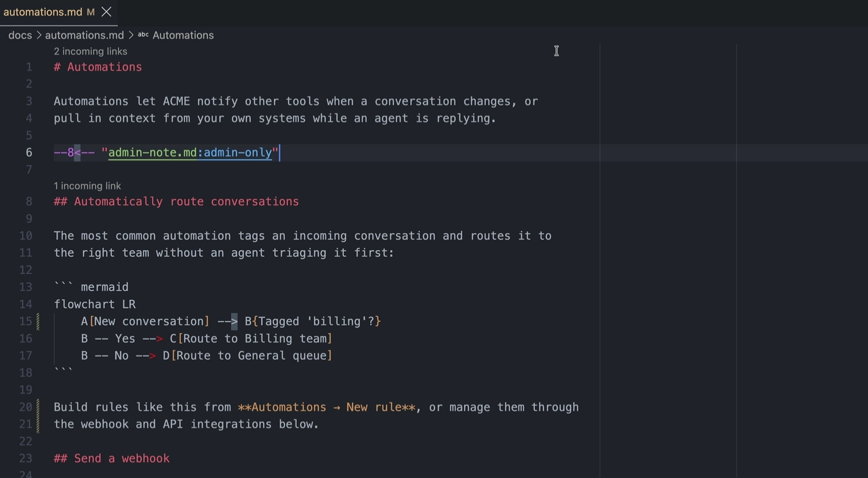Click the "C[Route to Billing team]" node text
This screenshot has height=478, width=868.
(251, 338)
